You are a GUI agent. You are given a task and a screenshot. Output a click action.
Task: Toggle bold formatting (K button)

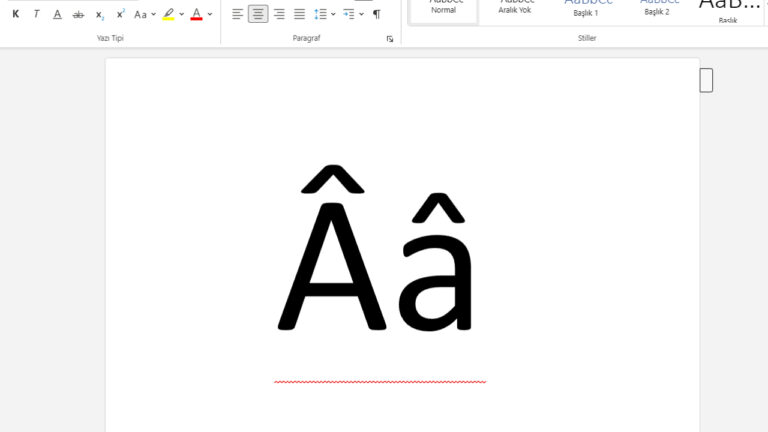[15, 14]
